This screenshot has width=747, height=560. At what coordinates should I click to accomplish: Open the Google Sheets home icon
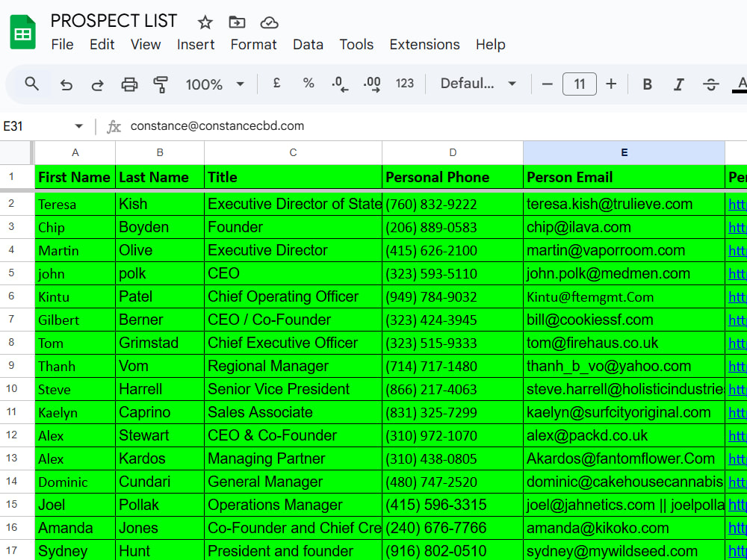point(23,32)
